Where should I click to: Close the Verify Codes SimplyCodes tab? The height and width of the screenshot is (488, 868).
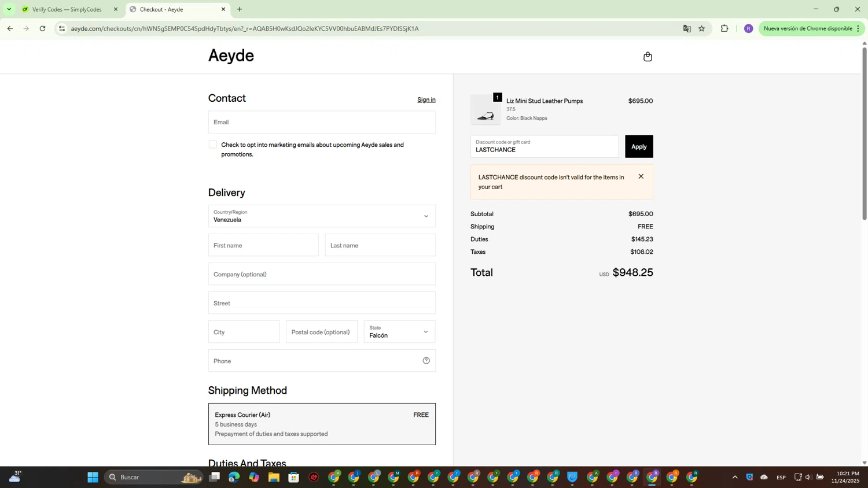[x=115, y=9]
